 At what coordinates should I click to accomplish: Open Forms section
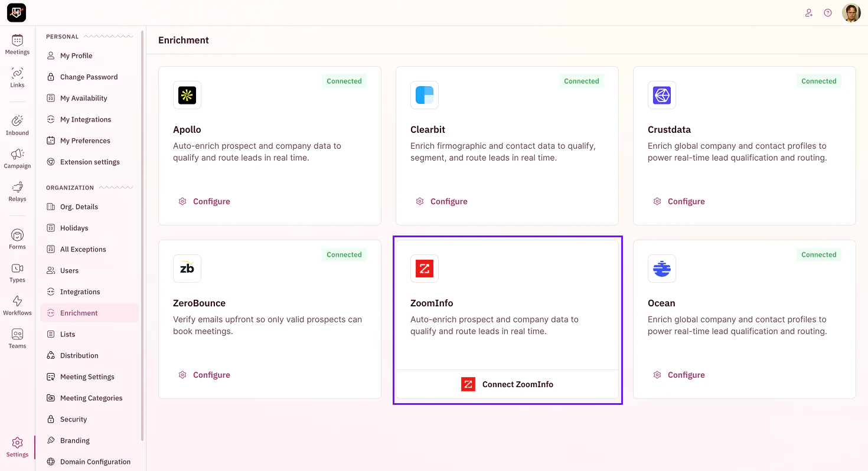tap(17, 240)
